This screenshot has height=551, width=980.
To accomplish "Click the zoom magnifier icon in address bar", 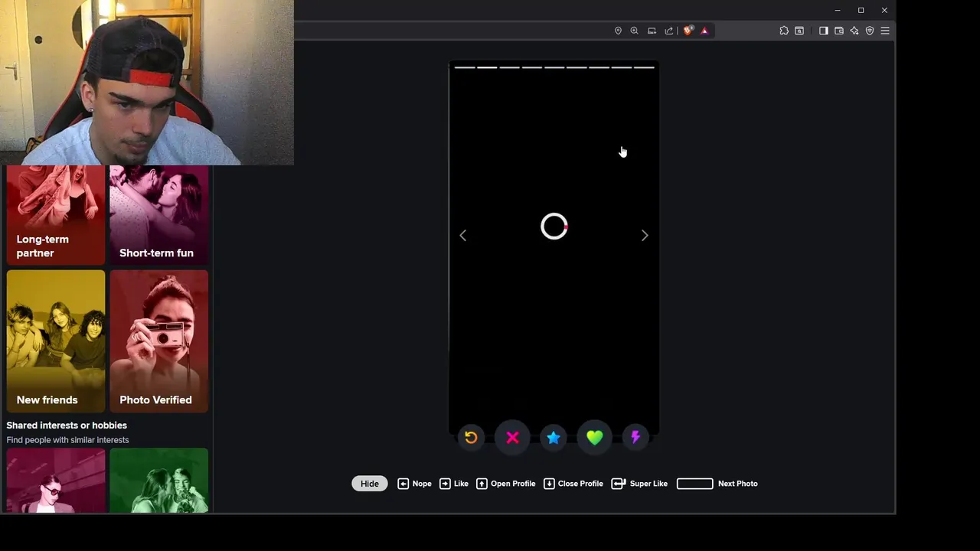I will [x=634, y=31].
